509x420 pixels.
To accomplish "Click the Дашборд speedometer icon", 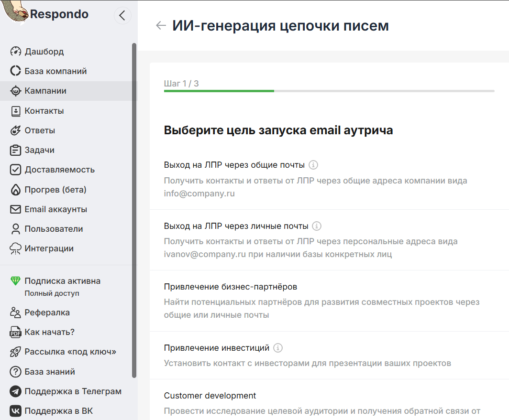I will point(15,51).
